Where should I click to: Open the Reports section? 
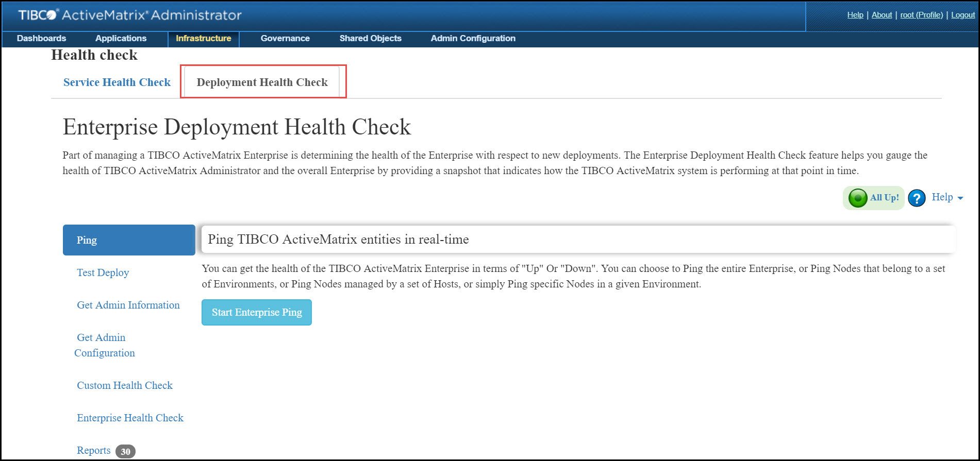pos(93,450)
